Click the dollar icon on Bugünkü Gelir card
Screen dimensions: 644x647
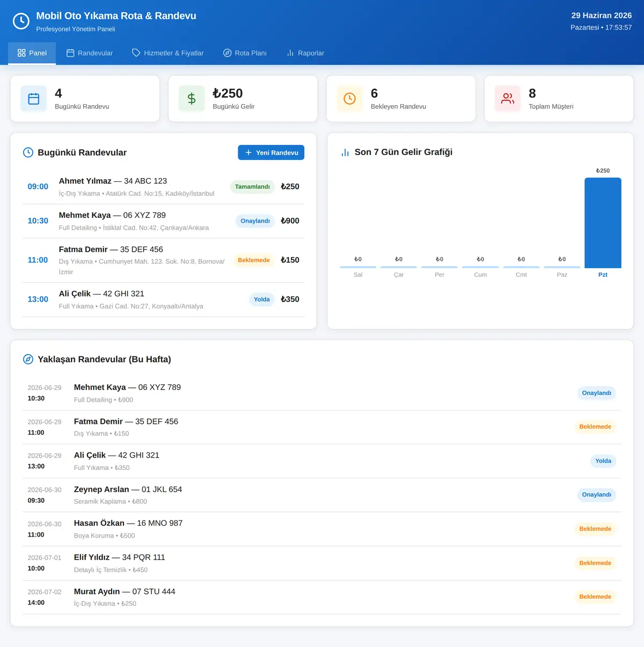(x=192, y=99)
